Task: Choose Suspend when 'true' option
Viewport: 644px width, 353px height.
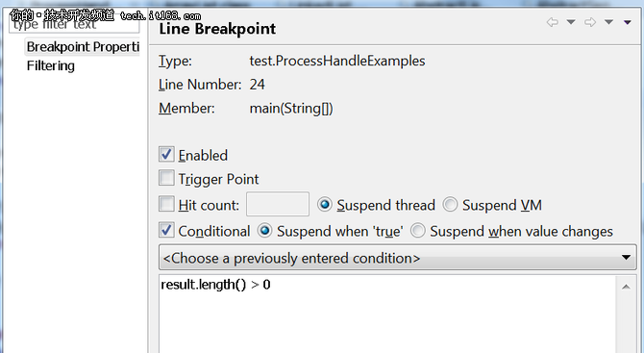Action: click(x=264, y=231)
